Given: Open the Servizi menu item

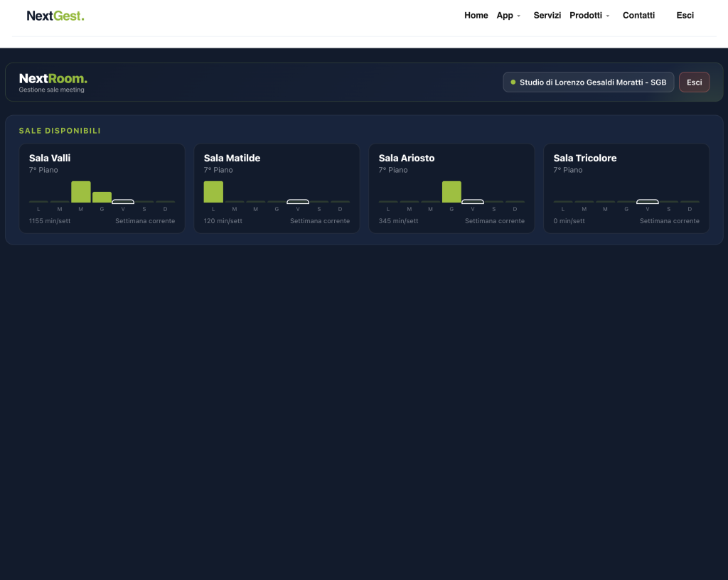Looking at the screenshot, I should pos(547,16).
